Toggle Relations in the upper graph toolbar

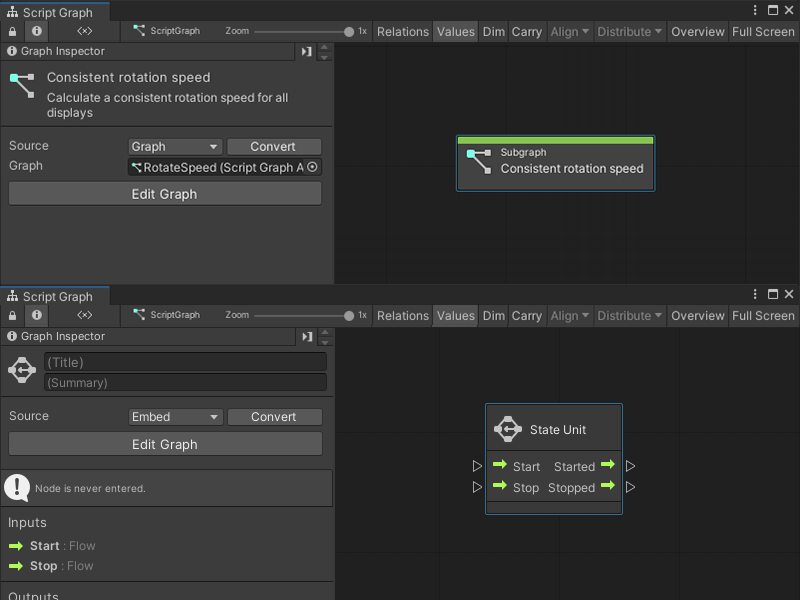(403, 32)
